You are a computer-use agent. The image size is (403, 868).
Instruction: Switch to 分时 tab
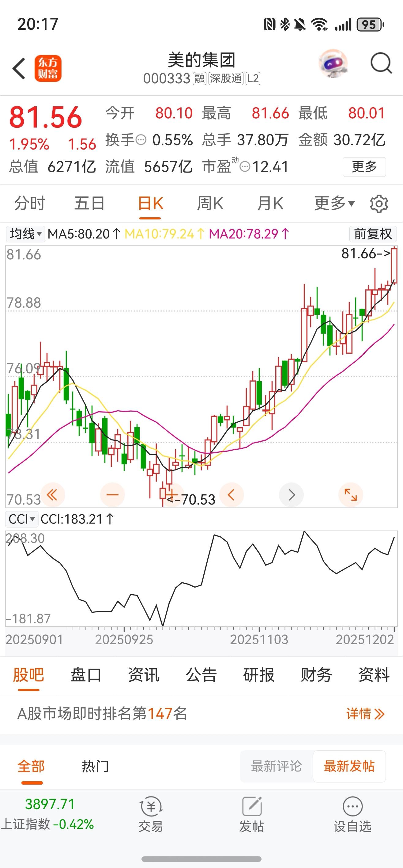(x=30, y=203)
